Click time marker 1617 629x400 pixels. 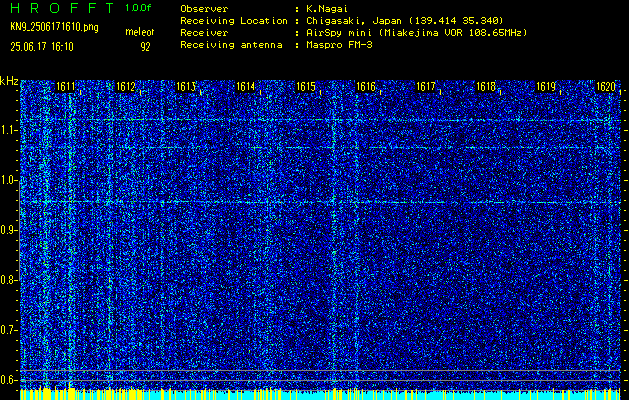click(426, 87)
